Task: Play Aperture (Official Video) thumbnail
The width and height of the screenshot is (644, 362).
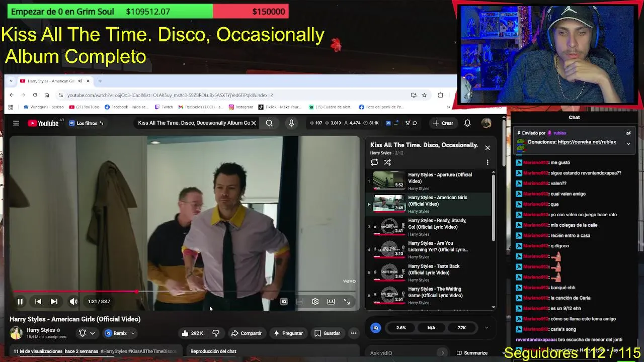Action: click(389, 180)
